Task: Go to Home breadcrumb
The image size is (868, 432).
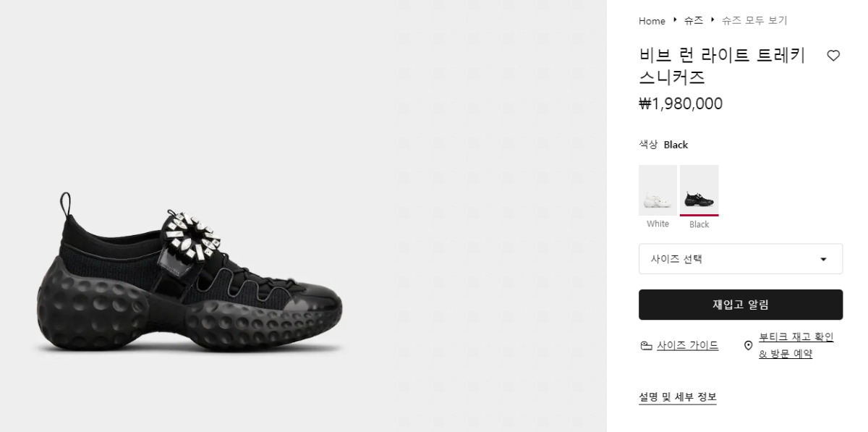Action: tap(652, 21)
